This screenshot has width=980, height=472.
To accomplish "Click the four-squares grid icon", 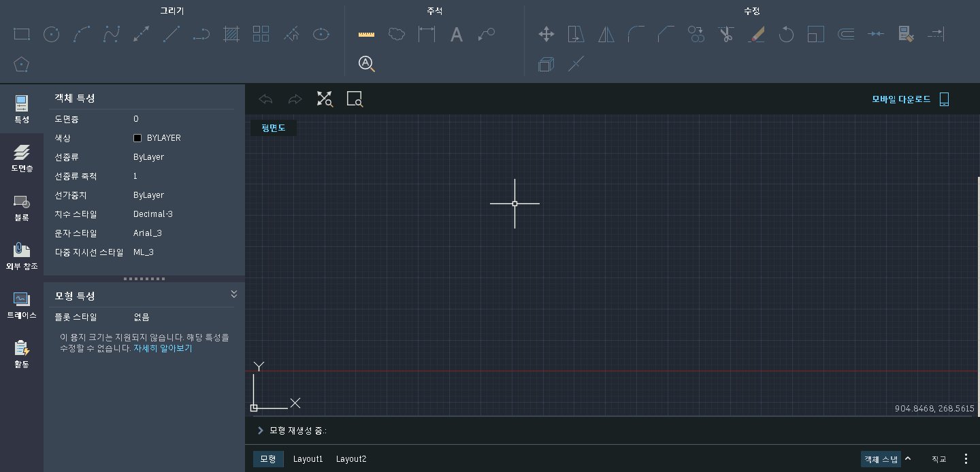I will tap(261, 34).
